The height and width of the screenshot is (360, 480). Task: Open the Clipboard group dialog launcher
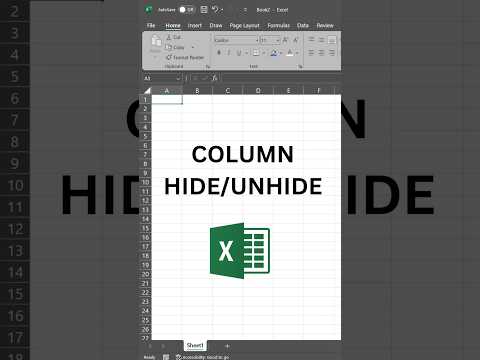coord(208,67)
